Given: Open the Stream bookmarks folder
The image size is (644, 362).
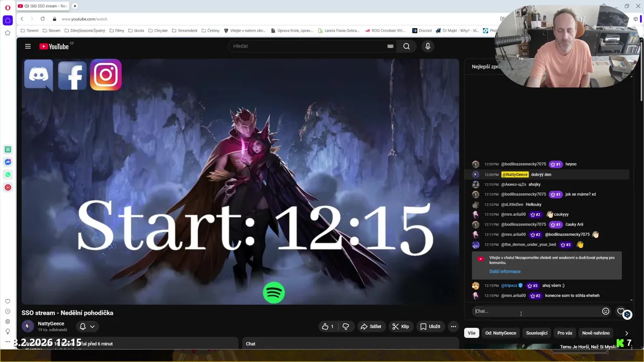Looking at the screenshot, I should (51, 31).
